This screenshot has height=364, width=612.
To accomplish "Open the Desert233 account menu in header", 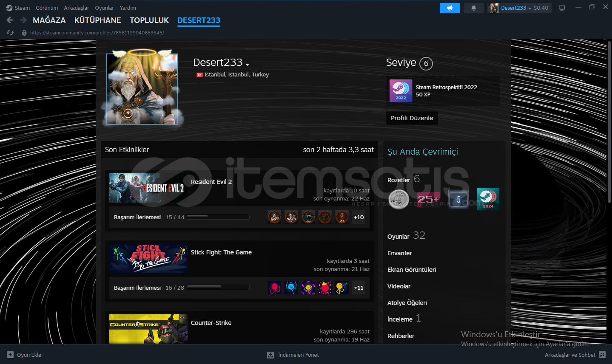I will (516, 8).
